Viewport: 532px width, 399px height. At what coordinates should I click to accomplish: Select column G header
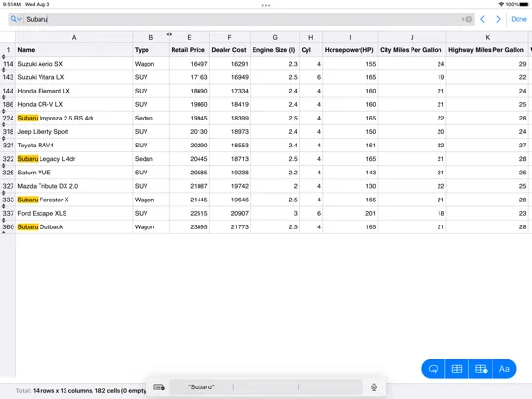[x=275, y=37]
